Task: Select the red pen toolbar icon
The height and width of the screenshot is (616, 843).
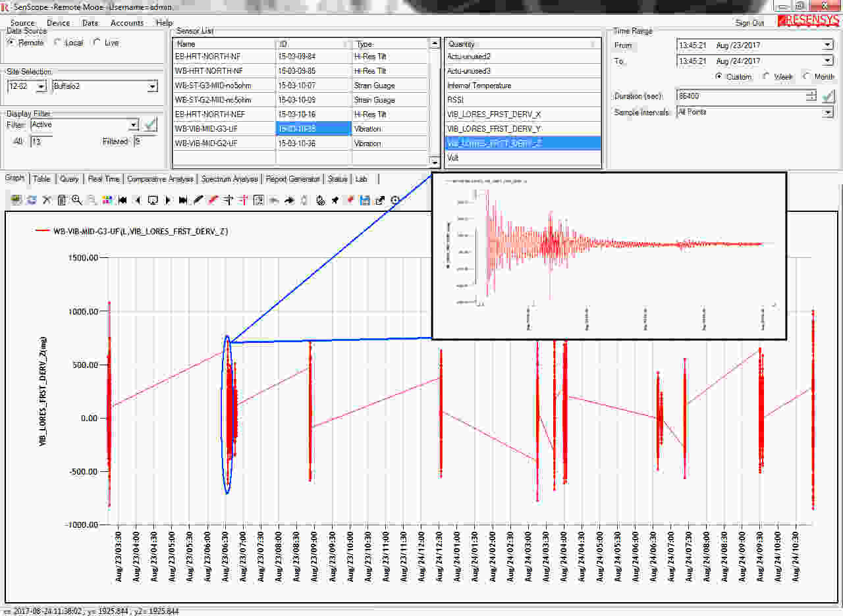Action: 213,199
